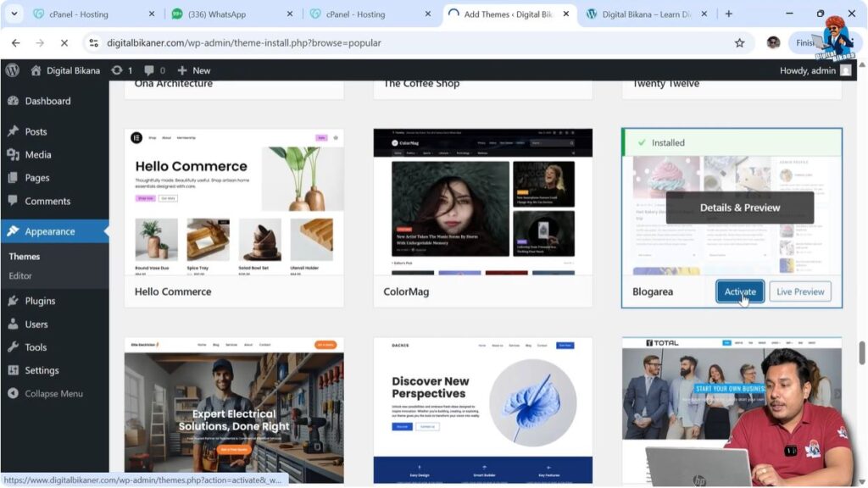868x488 pixels.
Task: Open the tab search dropdown arrow
Action: [14, 14]
